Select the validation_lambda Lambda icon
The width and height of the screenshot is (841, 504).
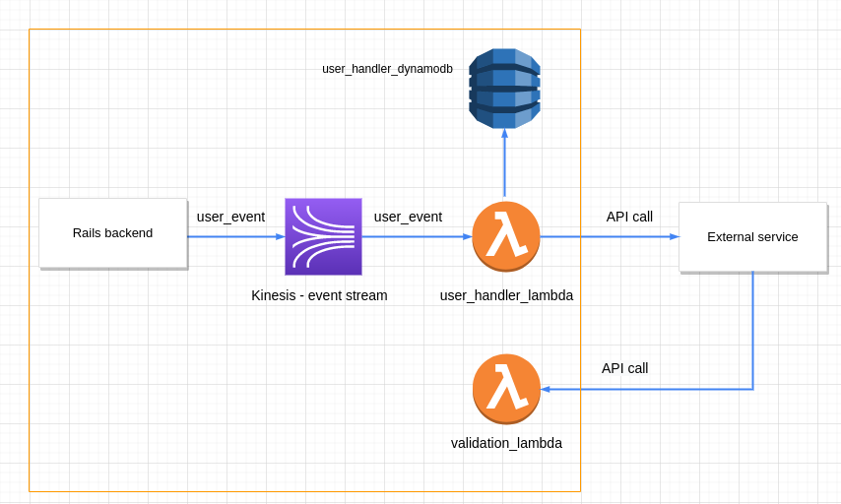[506, 389]
